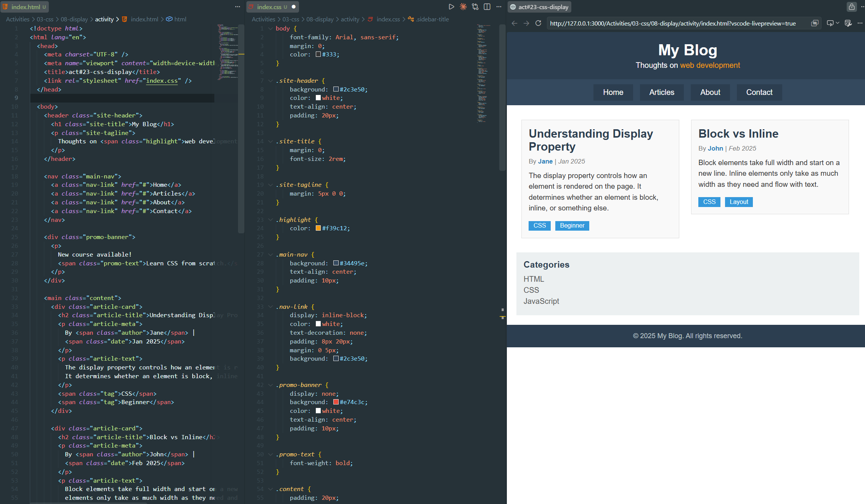
Task: Collapse the .promo-text rule fold arrow
Action: pyautogui.click(x=270, y=454)
